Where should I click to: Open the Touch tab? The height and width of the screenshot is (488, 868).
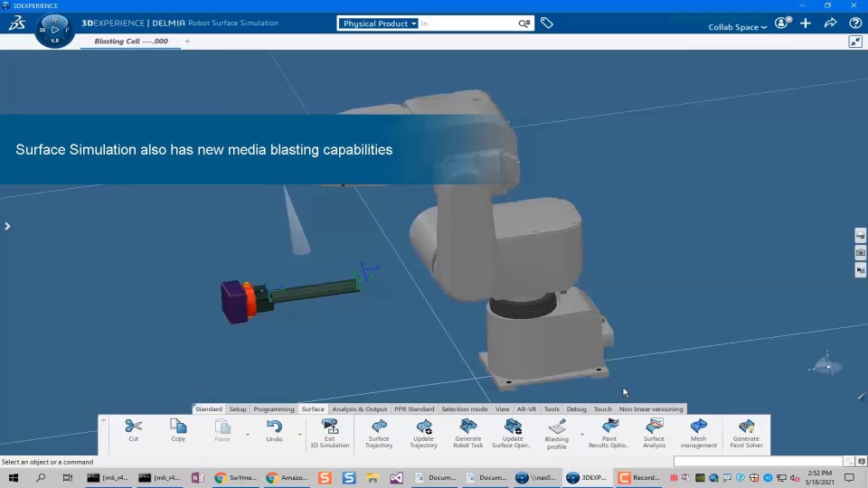pyautogui.click(x=602, y=408)
